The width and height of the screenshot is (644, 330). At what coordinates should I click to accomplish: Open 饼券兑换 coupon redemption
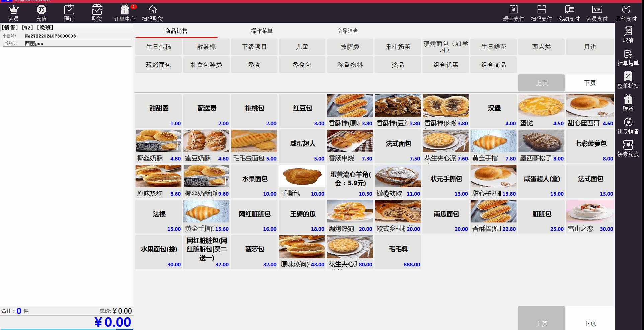coord(628,148)
